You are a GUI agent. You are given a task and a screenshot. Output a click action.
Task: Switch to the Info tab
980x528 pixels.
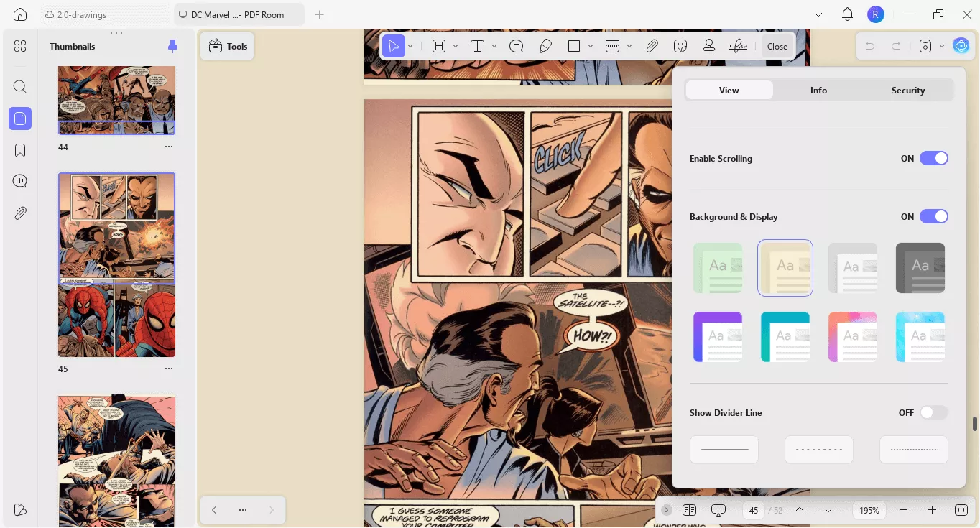point(818,90)
